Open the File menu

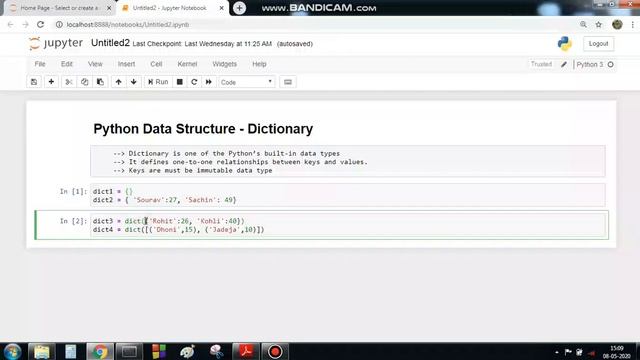point(40,64)
